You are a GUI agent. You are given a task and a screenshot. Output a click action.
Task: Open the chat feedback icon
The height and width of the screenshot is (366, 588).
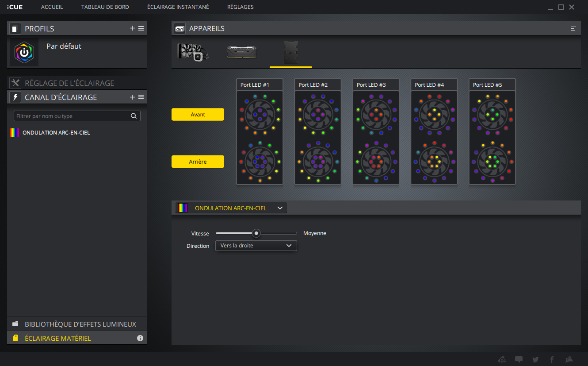519,359
